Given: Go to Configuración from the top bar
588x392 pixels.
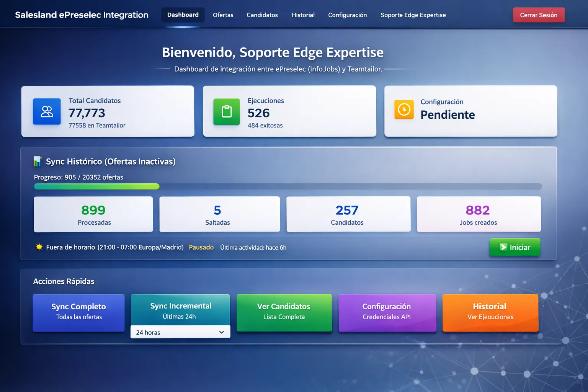Looking at the screenshot, I should point(347,15).
